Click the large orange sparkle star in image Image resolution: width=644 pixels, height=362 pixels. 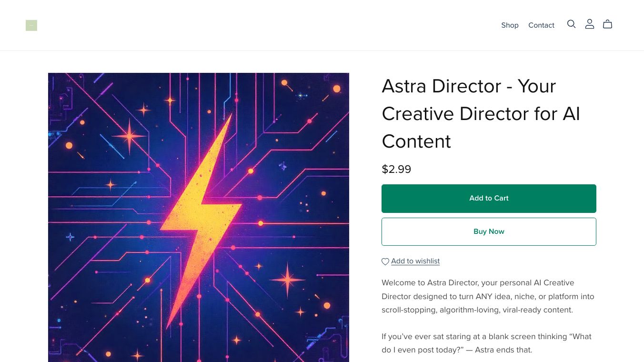click(129, 137)
